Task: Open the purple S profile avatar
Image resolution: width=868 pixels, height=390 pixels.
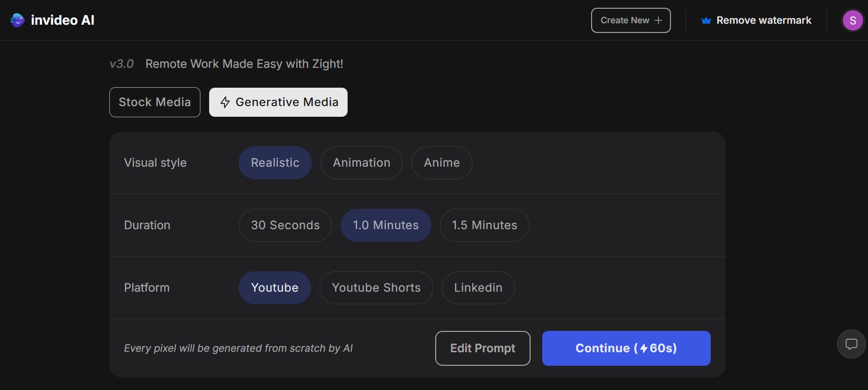Action: click(853, 20)
